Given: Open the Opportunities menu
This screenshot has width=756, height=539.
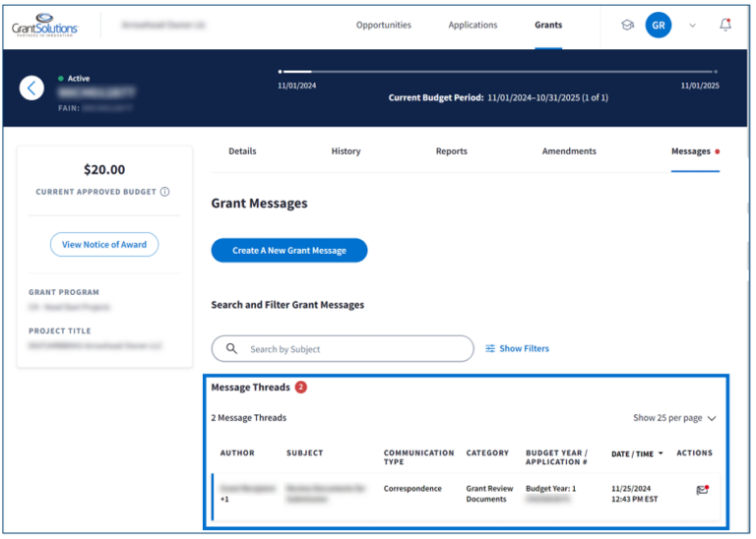Looking at the screenshot, I should pyautogui.click(x=384, y=25).
